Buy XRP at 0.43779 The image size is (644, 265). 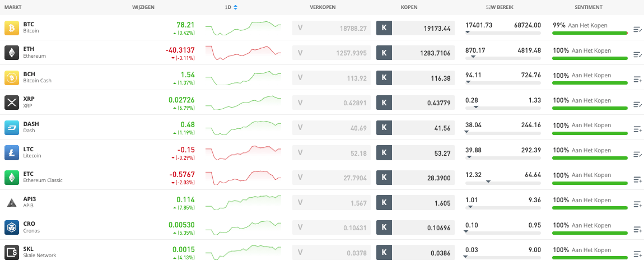pos(415,103)
